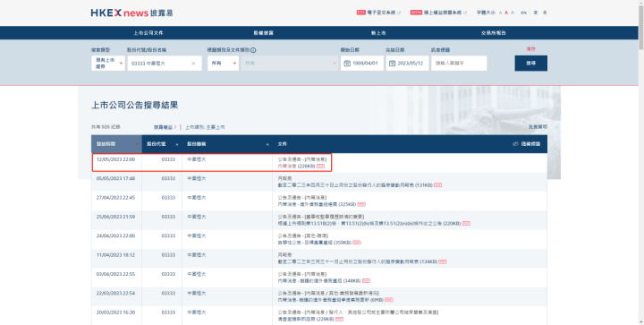Click the 926 records count text
The image size is (644, 325).
click(x=106, y=127)
